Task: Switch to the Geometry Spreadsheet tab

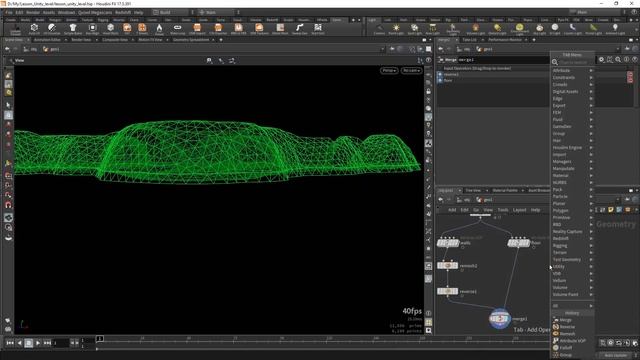Action: click(191, 40)
